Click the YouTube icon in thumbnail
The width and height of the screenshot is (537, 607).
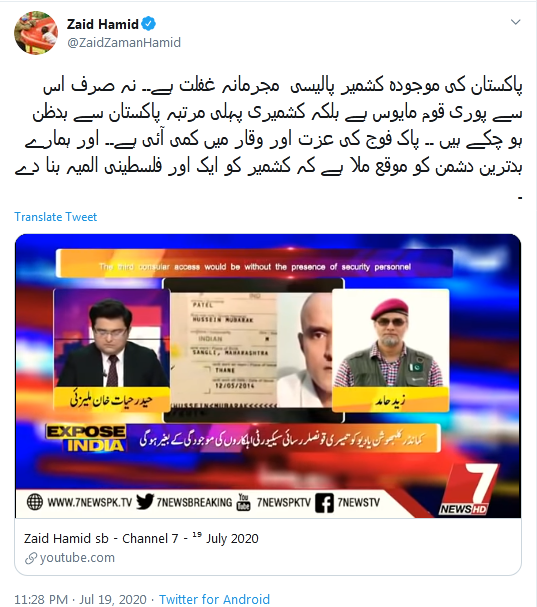point(243,502)
